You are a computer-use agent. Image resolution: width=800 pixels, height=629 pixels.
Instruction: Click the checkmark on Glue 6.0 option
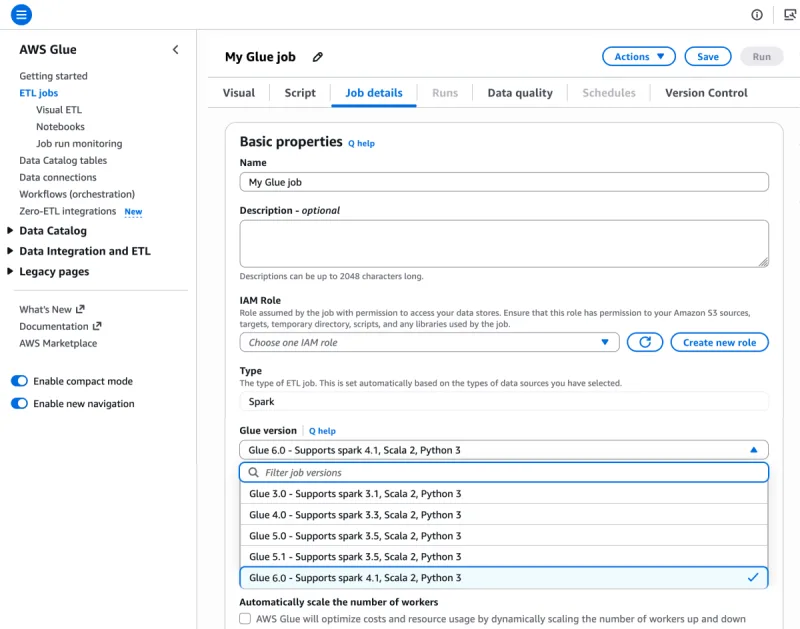click(753, 577)
